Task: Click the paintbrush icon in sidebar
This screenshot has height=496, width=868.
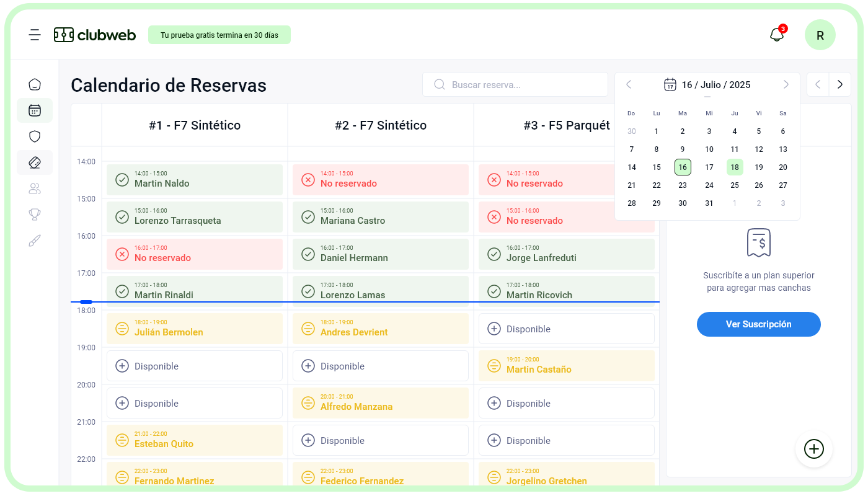Action: click(x=35, y=241)
